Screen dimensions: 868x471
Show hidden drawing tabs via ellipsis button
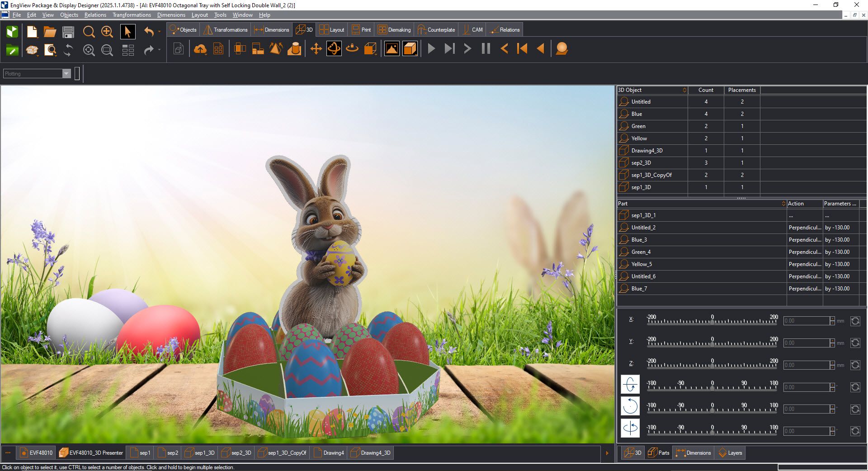(x=8, y=452)
